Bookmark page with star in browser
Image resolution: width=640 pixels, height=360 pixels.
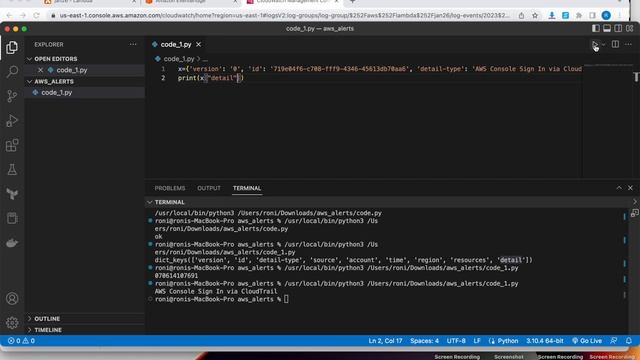535,16
